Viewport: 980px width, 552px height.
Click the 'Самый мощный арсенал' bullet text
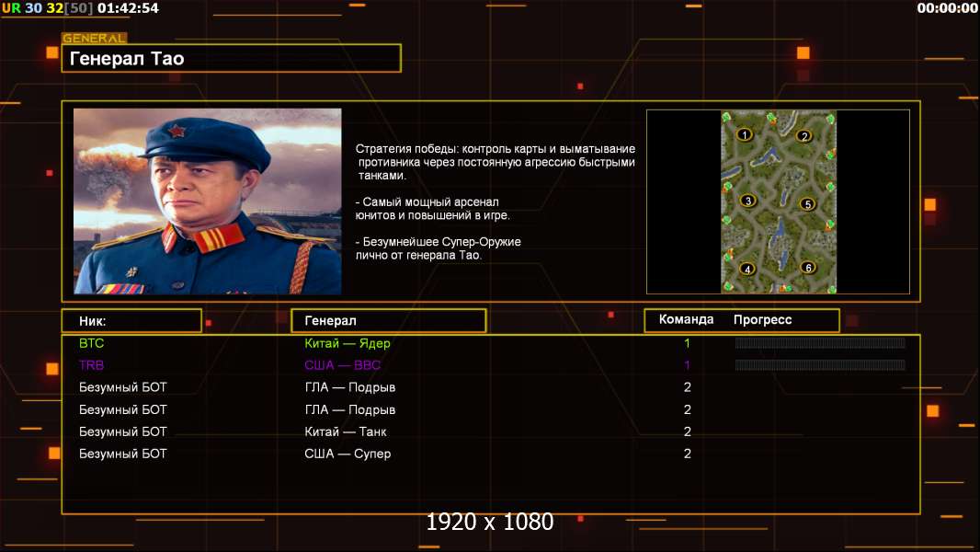point(432,209)
